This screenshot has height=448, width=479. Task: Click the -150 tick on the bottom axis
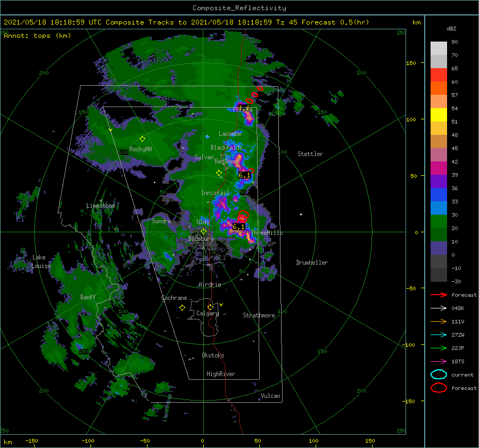tap(31, 441)
